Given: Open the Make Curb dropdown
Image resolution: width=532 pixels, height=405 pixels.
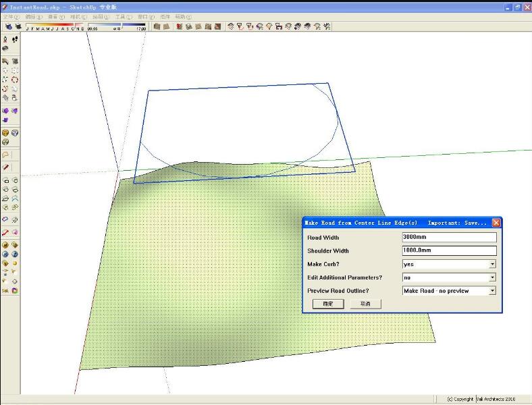Looking at the screenshot, I should tap(492, 264).
